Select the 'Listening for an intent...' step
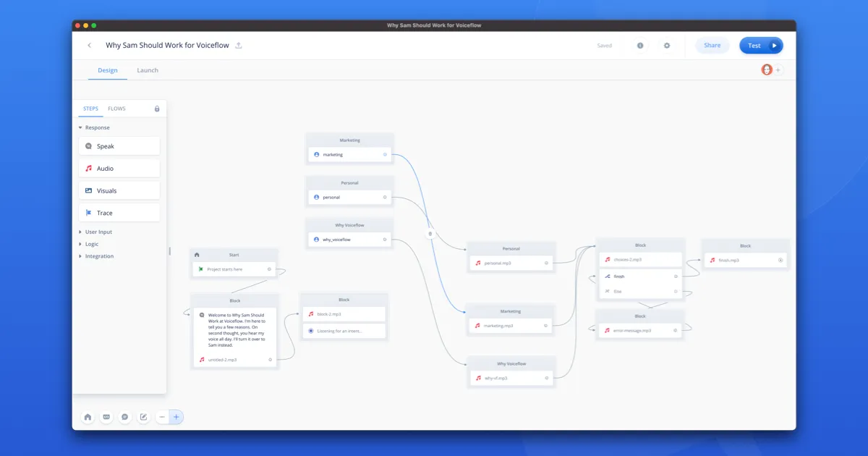Image resolution: width=868 pixels, height=456 pixels. [344, 331]
